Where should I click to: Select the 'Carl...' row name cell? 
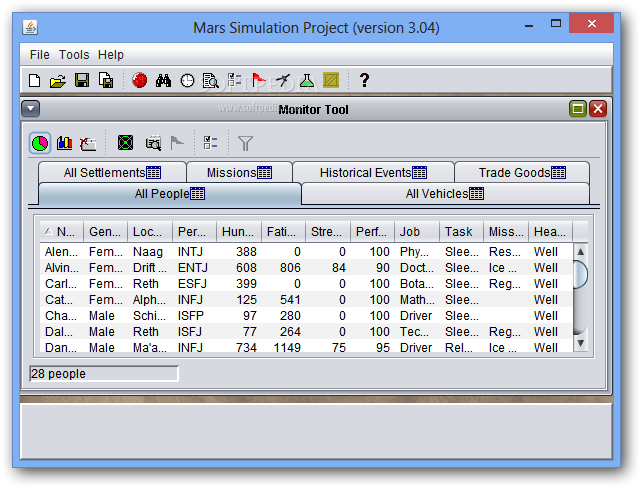point(61,284)
